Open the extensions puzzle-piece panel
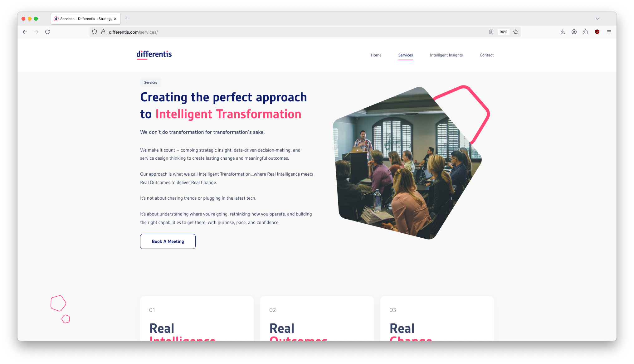The width and height of the screenshot is (634, 364). (x=585, y=32)
